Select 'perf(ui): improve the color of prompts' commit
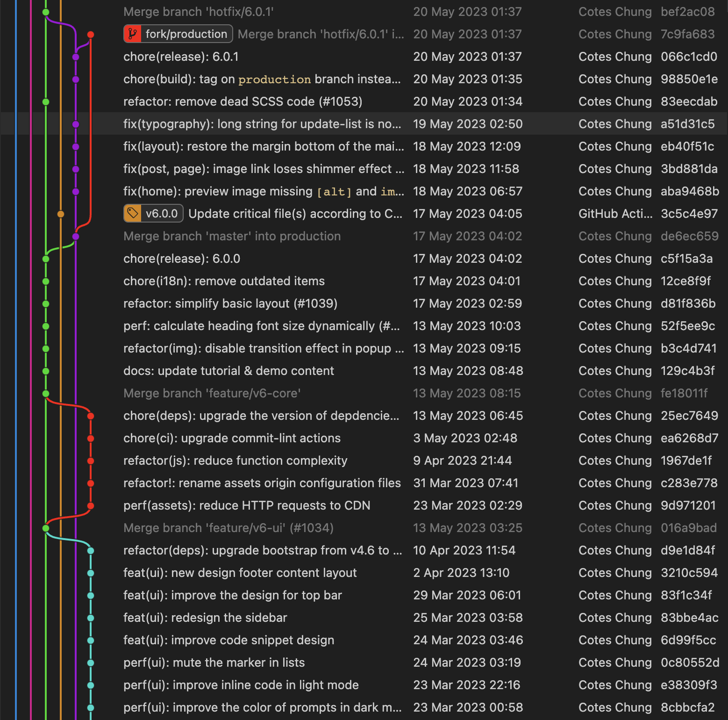The image size is (728, 720). (364, 707)
